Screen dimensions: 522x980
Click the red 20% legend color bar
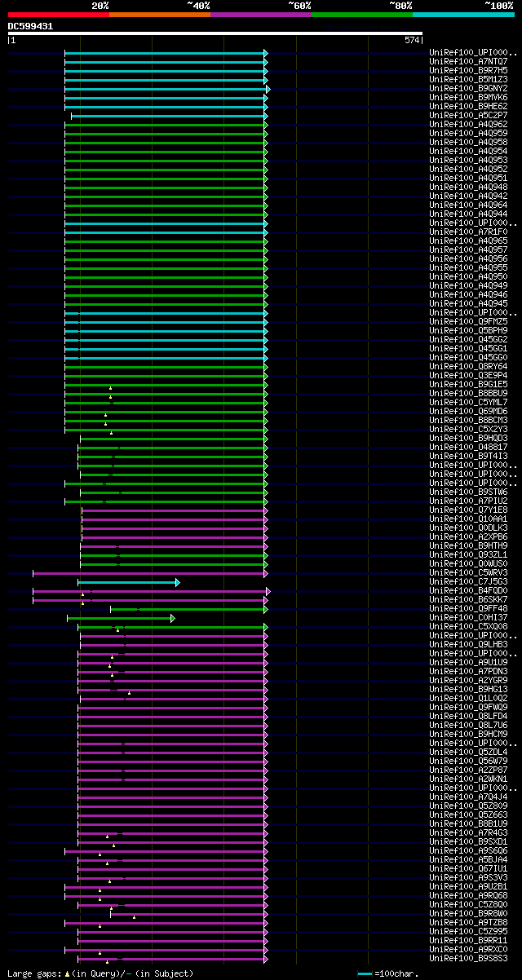click(59, 15)
